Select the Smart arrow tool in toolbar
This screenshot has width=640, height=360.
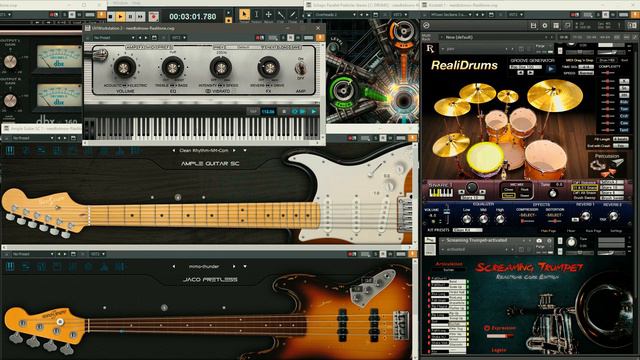point(244,15)
